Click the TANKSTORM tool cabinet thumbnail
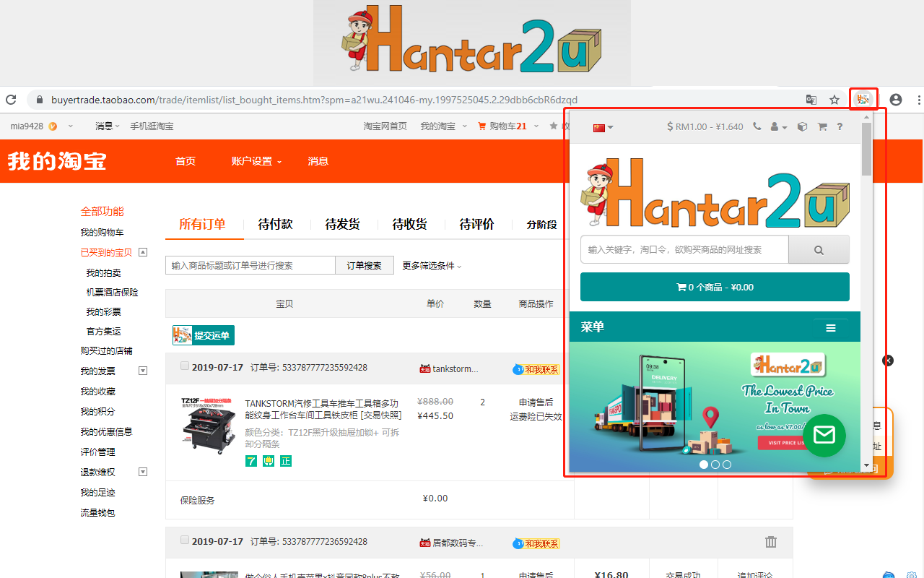The image size is (924, 578). coord(209,425)
